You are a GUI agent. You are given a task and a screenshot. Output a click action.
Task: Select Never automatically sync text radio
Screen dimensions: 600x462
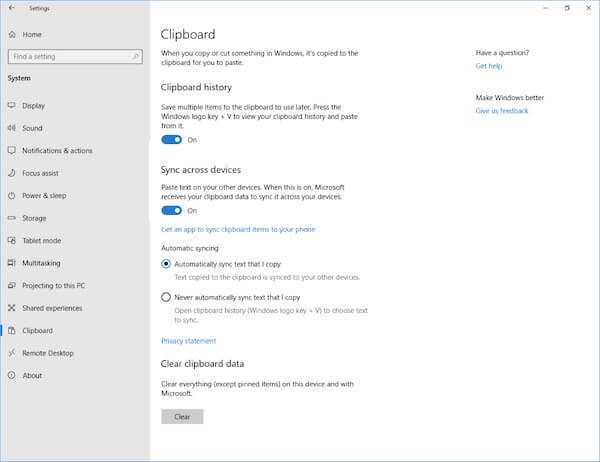click(166, 297)
